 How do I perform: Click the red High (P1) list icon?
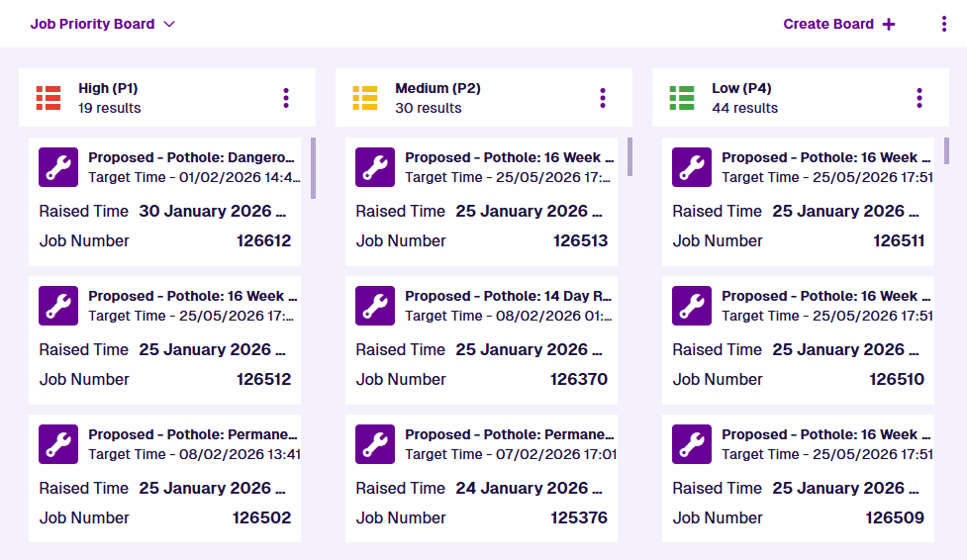tap(48, 98)
